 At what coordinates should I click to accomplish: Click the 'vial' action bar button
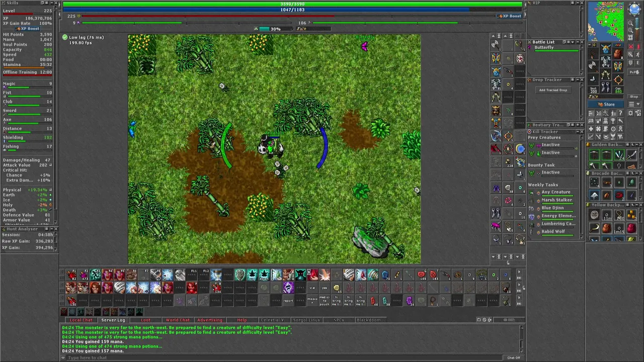point(312,288)
